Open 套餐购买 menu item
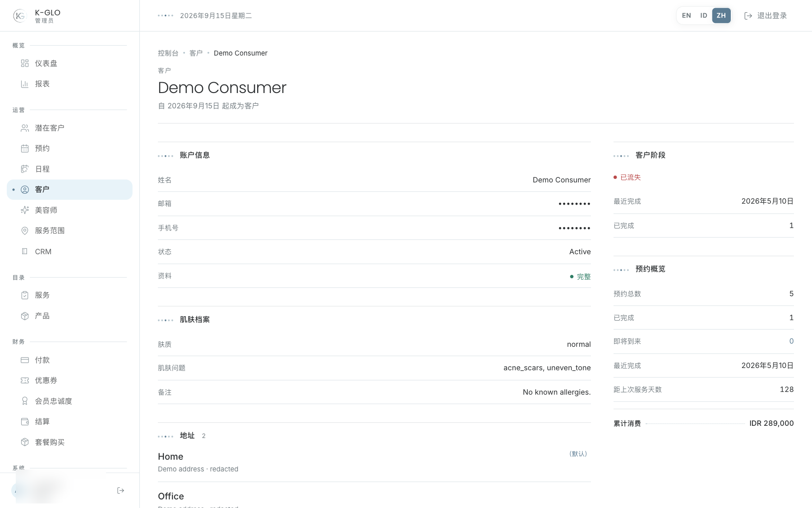 pos(69,442)
